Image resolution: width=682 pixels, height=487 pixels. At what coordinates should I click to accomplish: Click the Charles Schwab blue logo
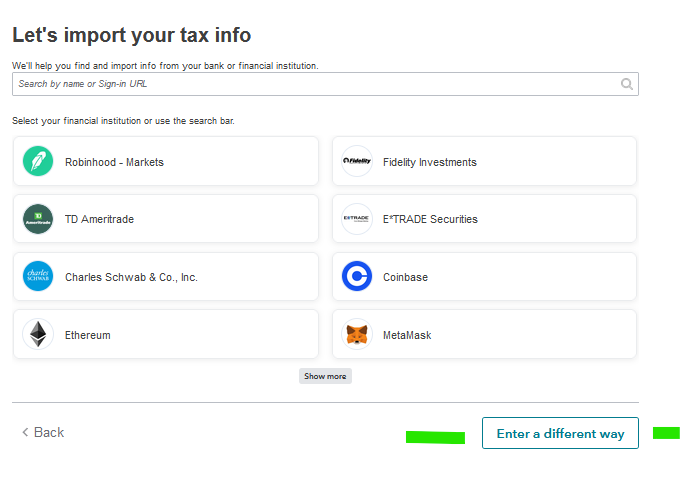click(38, 276)
